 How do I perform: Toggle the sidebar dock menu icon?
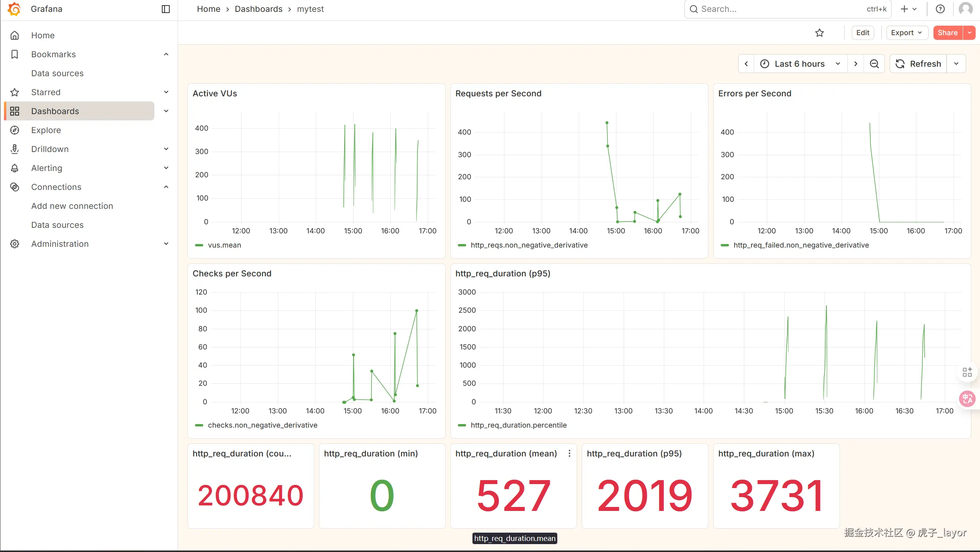click(x=166, y=9)
